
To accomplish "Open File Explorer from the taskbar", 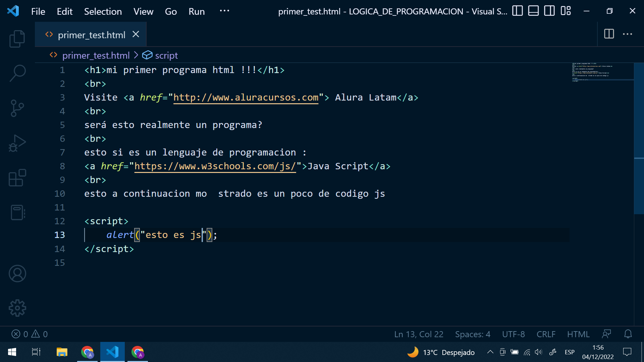I will [x=62, y=352].
